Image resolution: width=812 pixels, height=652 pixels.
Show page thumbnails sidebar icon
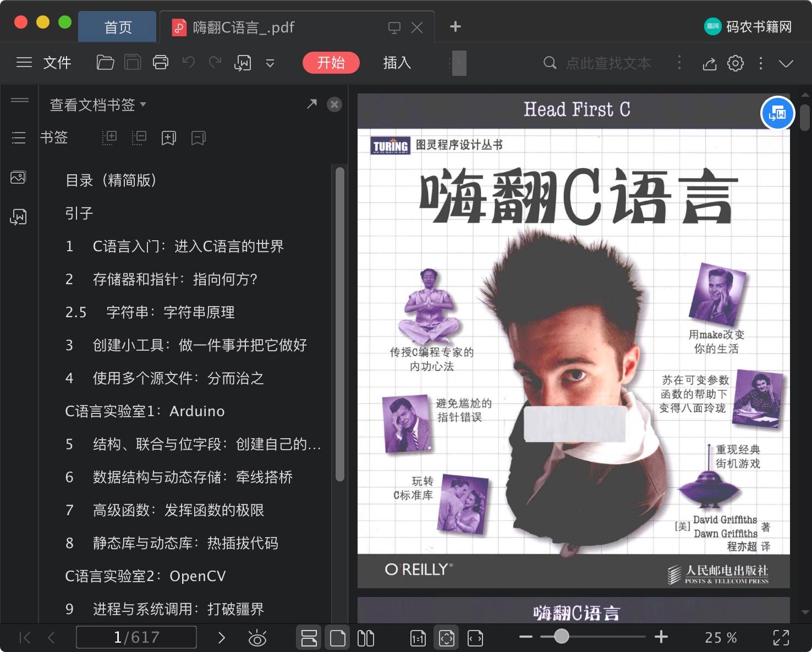[18, 178]
